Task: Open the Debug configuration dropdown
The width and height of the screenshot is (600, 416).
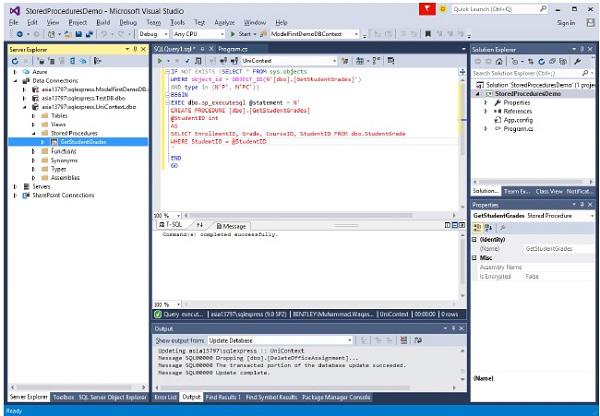Action: pos(153,34)
